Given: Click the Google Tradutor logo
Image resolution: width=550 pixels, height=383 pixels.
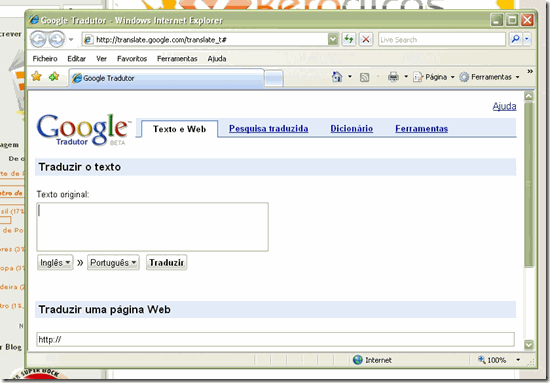Looking at the screenshot, I should (x=83, y=130).
